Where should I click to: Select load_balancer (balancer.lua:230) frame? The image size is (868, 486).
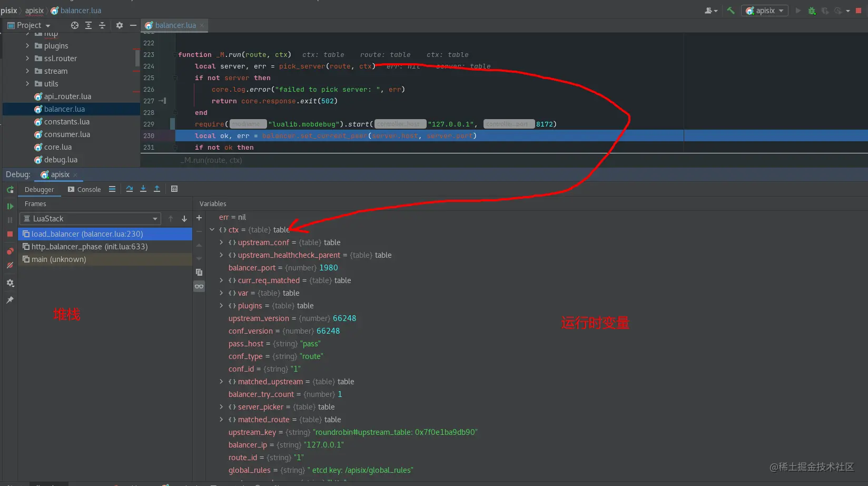click(x=105, y=234)
